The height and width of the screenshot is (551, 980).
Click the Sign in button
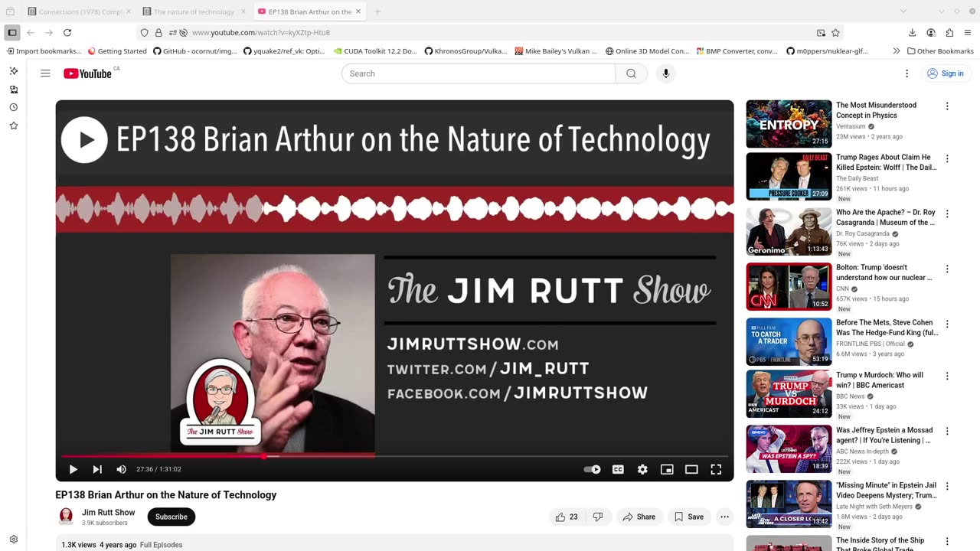[946, 73]
